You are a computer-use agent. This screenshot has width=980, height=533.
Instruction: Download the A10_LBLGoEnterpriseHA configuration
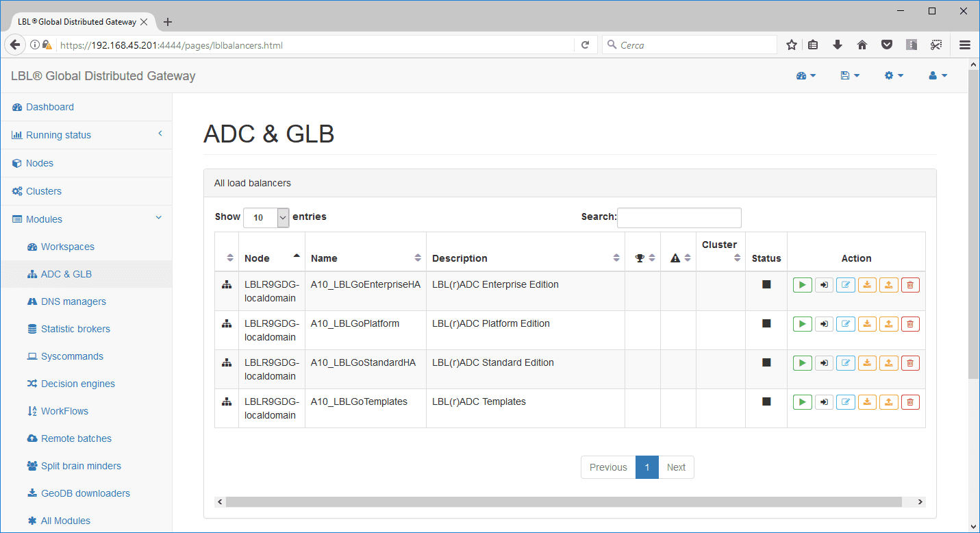867,285
